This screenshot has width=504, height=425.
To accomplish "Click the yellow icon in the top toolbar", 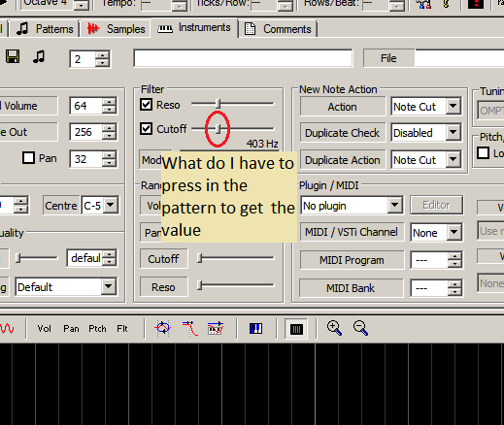I will click(447, 4).
